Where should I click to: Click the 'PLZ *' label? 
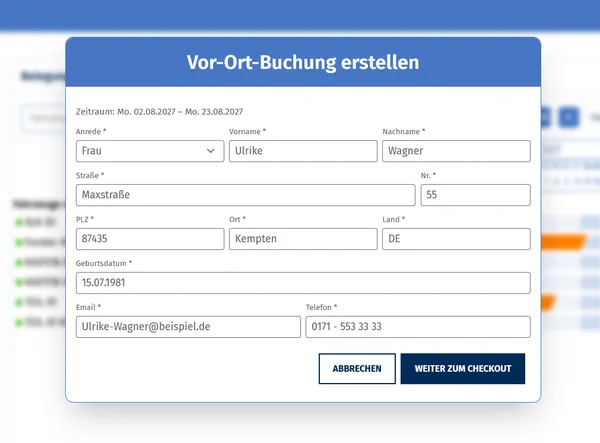[85, 220]
